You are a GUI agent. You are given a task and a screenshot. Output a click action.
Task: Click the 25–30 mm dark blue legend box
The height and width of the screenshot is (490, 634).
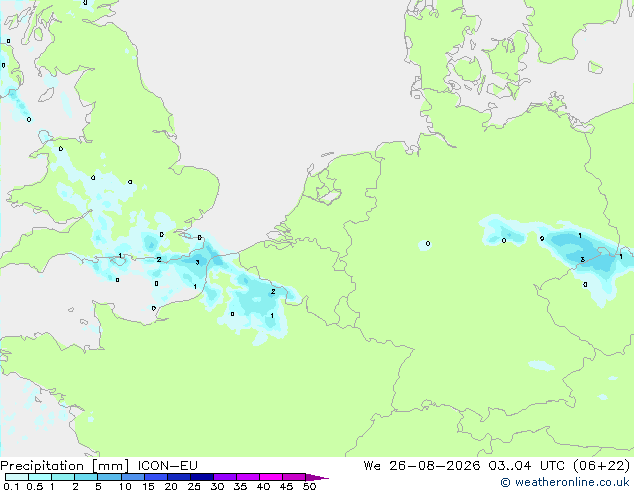(201, 477)
